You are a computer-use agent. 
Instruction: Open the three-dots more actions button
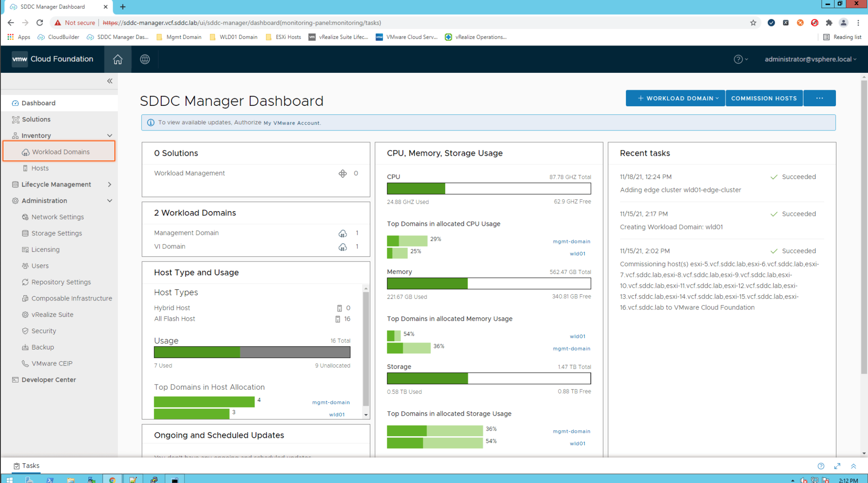point(819,98)
